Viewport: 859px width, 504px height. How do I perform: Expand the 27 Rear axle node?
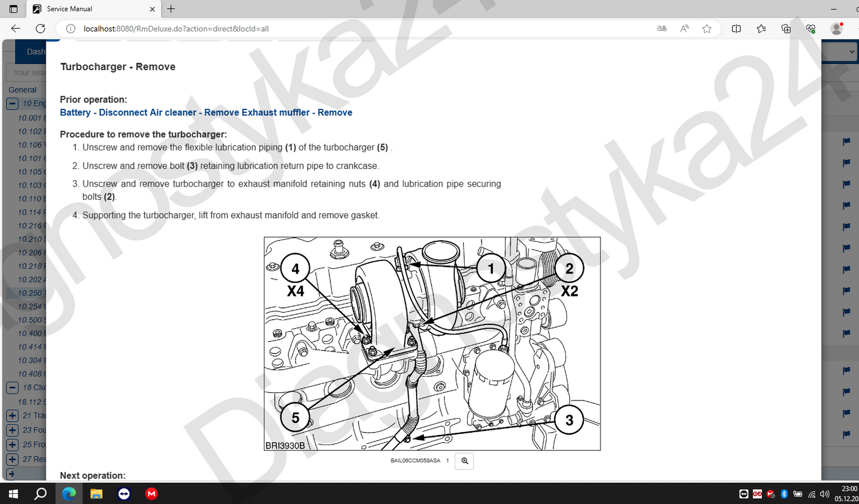(x=12, y=459)
